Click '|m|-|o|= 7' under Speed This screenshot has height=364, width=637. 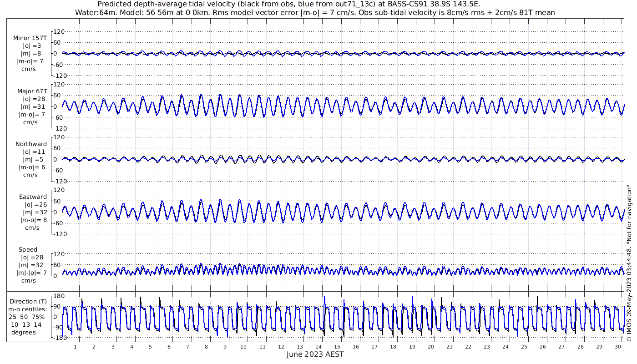point(32,273)
